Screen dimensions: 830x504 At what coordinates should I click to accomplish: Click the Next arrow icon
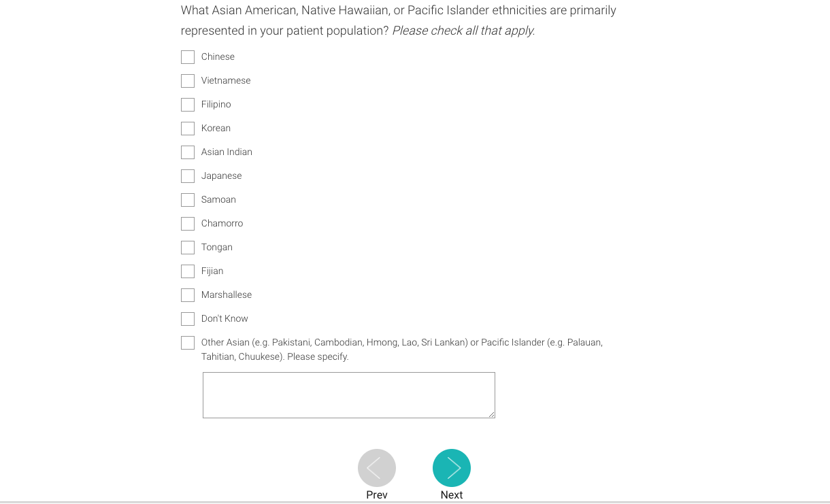[x=452, y=468]
